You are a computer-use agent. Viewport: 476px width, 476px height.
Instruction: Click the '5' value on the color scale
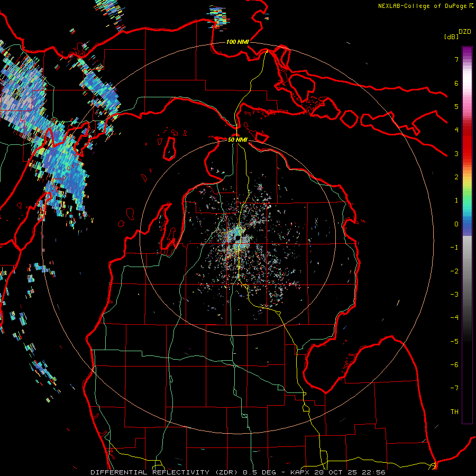pyautogui.click(x=456, y=106)
